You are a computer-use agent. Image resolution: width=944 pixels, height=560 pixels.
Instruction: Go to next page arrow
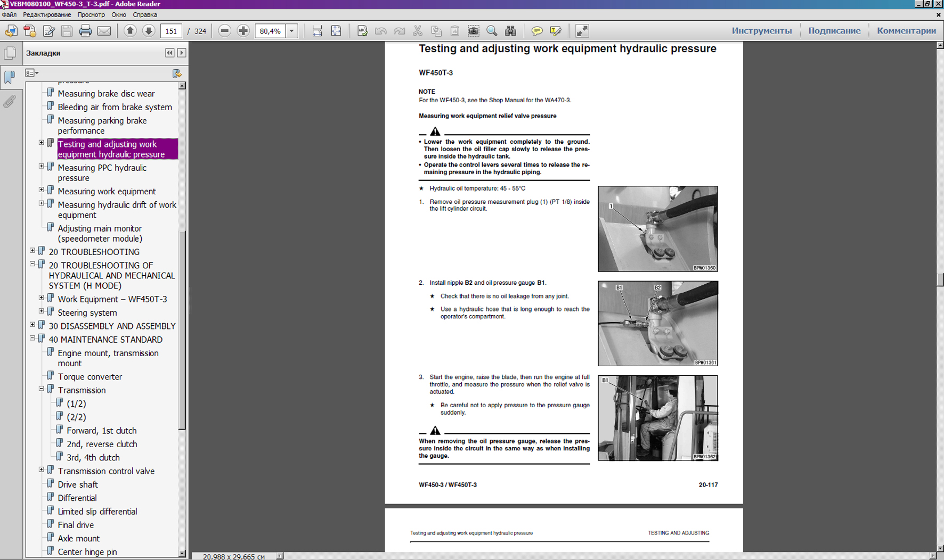(149, 31)
